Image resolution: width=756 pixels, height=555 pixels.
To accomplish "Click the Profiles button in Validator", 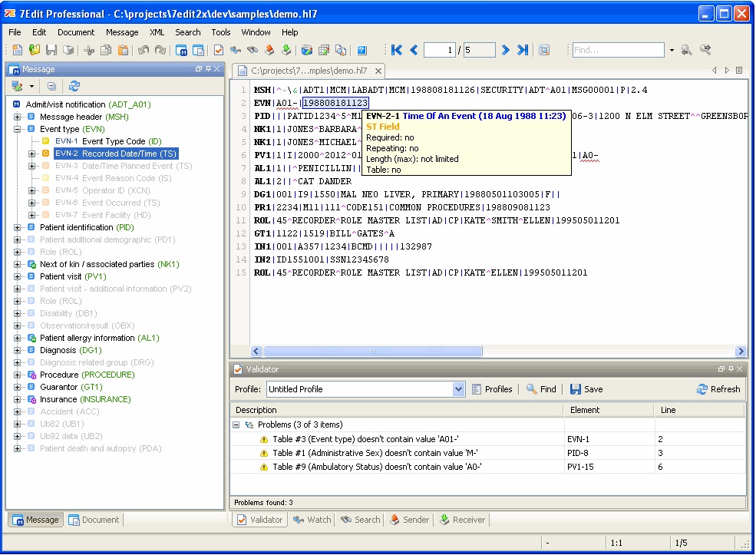I will 492,389.
